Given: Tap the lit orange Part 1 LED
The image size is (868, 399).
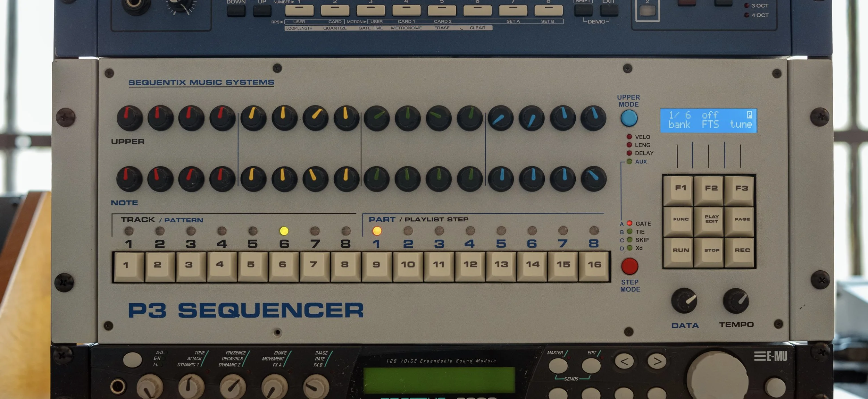Looking at the screenshot, I should pyautogui.click(x=377, y=231).
